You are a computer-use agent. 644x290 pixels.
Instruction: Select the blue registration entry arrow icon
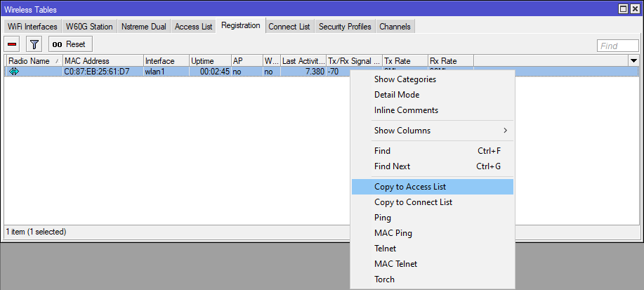(x=13, y=72)
